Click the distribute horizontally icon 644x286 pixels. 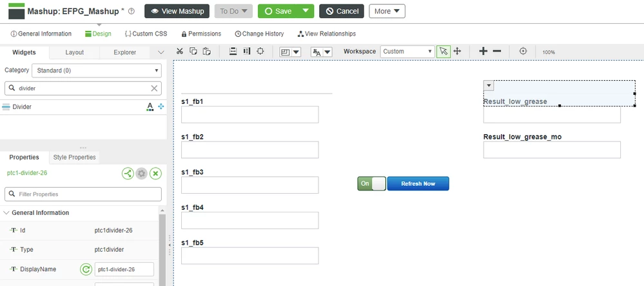246,52
